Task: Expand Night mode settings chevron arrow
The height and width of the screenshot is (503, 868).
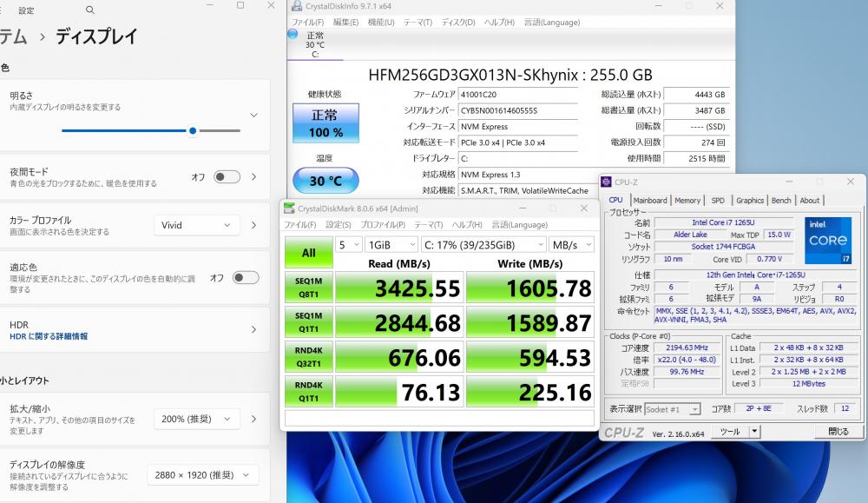Action: coord(254,176)
